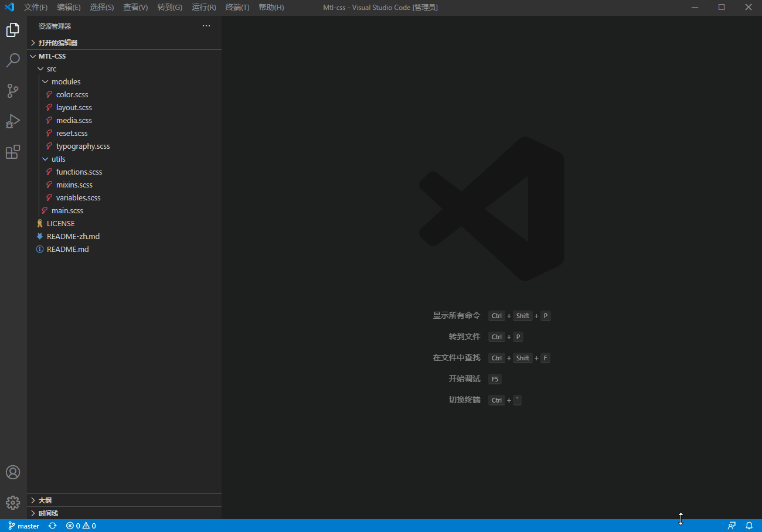Open the 终端(T) menu
This screenshot has width=762, height=532.
coord(237,7)
